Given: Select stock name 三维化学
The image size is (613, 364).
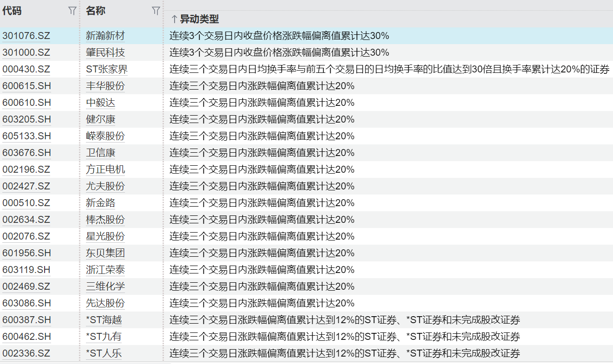Looking at the screenshot, I should pos(105,286).
